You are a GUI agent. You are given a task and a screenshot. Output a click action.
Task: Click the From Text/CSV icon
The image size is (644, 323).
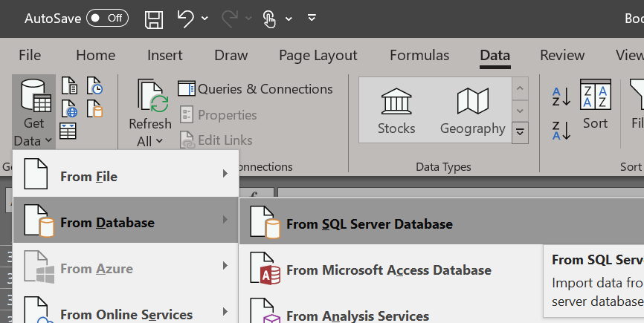tap(69, 85)
